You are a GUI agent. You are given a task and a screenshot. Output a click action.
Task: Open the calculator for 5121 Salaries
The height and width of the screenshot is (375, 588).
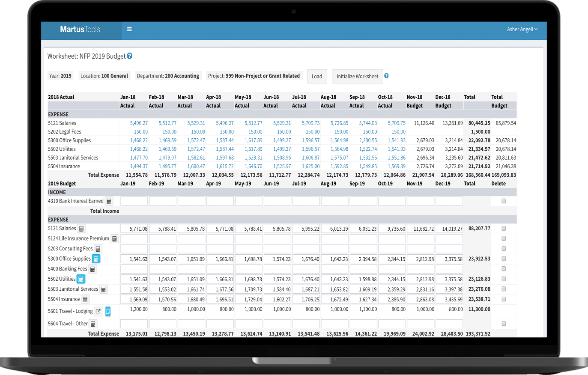tap(81, 228)
